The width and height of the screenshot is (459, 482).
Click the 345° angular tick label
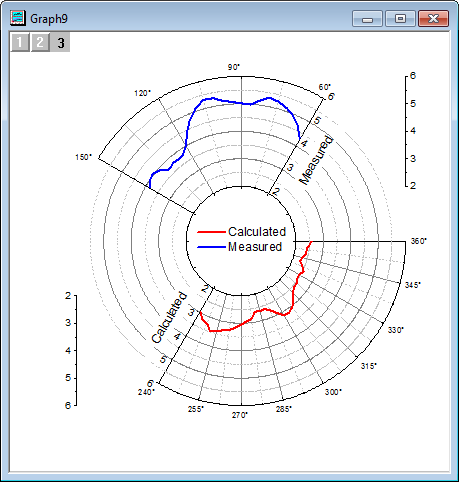tap(413, 285)
